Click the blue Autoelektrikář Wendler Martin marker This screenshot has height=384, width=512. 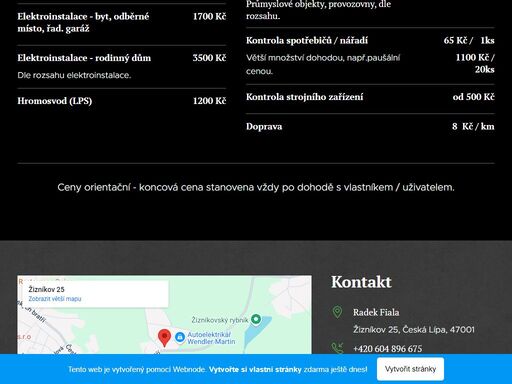pos(180,337)
